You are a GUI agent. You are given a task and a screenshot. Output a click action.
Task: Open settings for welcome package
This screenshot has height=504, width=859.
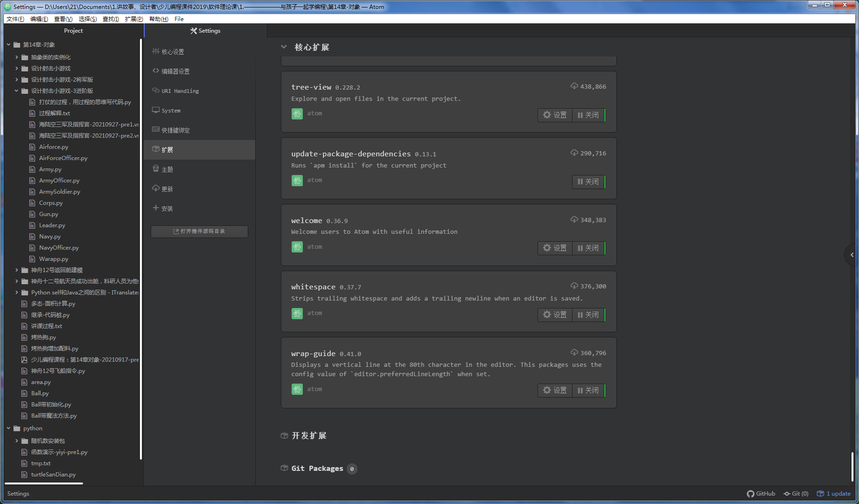pyautogui.click(x=555, y=248)
